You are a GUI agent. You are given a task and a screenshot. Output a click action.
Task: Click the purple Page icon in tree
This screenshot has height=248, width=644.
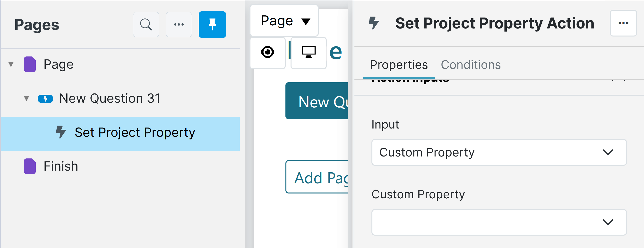(x=30, y=64)
